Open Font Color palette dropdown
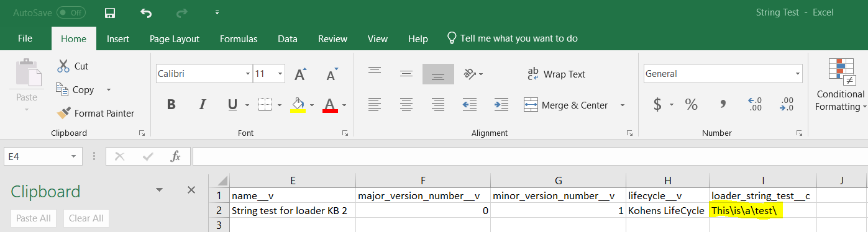The height and width of the screenshot is (232, 868). tap(344, 105)
